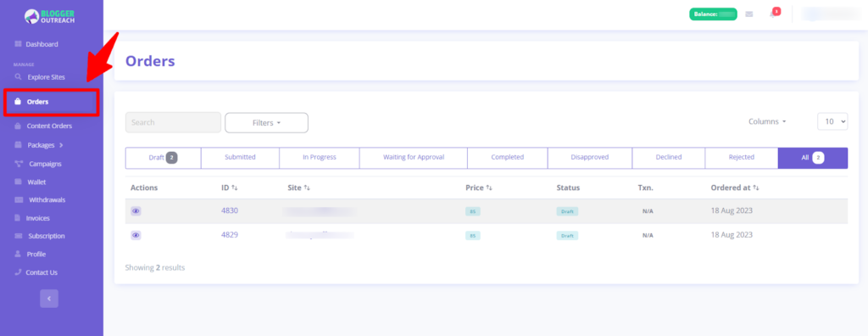
Task: Open the rows-per-page selector showing 10
Action: (x=832, y=121)
